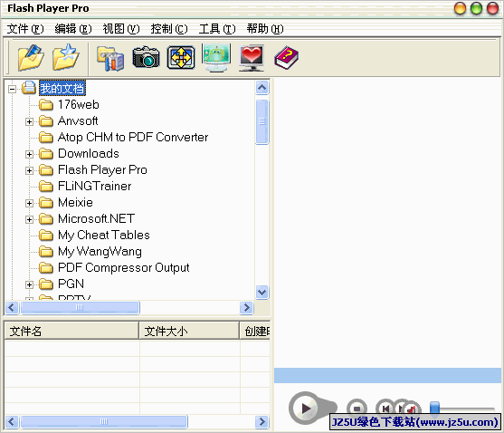This screenshot has width=504, height=433.
Task: Open the 视图(V) menu
Action: click(121, 29)
